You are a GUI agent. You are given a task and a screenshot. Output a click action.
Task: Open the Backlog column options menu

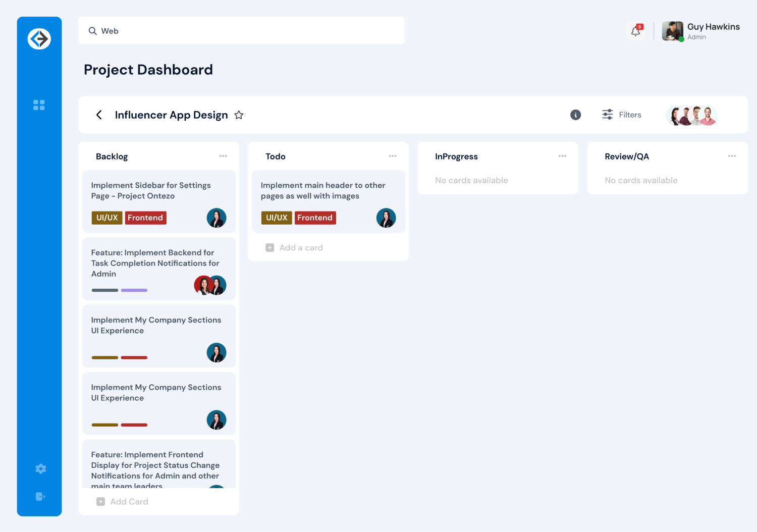[x=223, y=156]
